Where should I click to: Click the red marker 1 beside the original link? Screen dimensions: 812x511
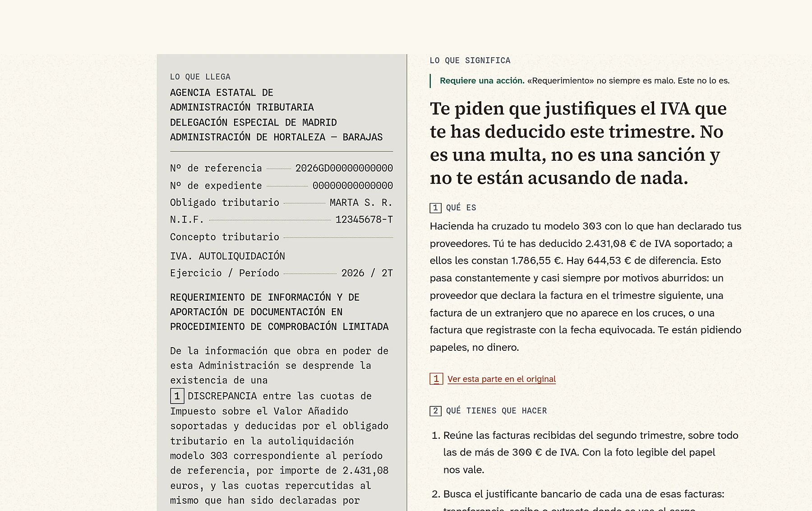coord(436,379)
